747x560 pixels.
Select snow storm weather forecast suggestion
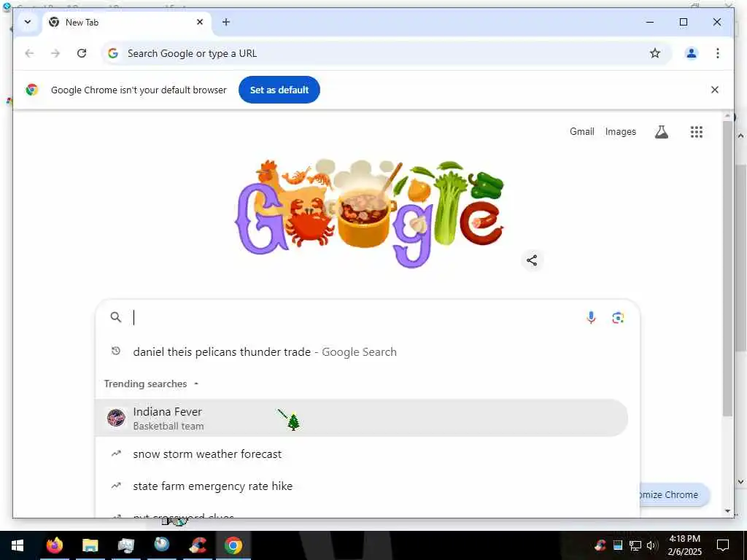click(x=362, y=454)
